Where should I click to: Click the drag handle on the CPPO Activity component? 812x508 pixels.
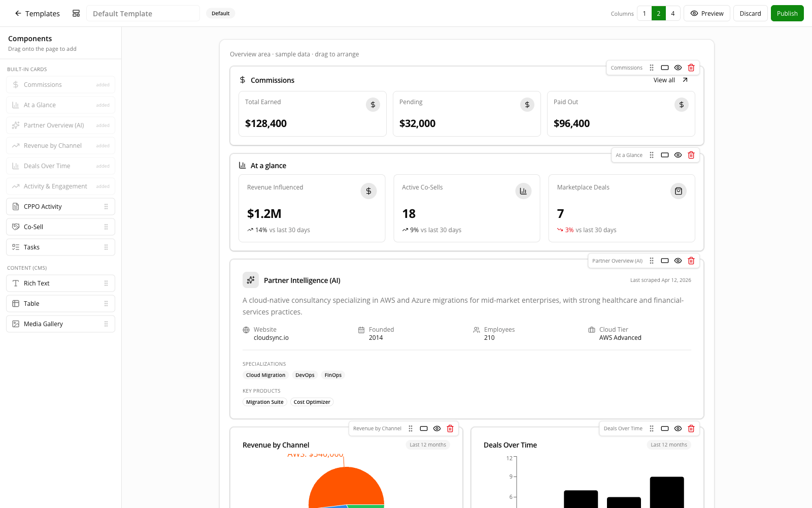(x=106, y=207)
